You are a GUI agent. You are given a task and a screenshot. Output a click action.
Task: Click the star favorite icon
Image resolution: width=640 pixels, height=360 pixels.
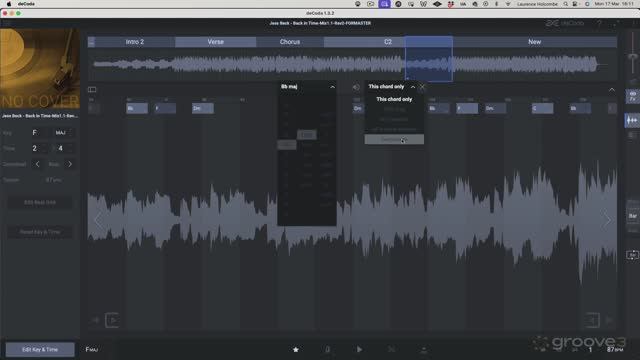pyautogui.click(x=296, y=349)
